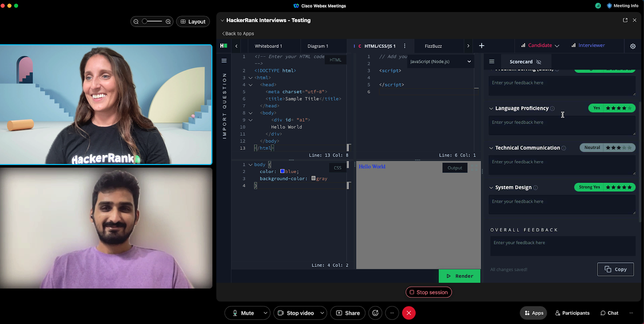
Task: Click the Language Proficiency feedback field
Action: (562, 126)
